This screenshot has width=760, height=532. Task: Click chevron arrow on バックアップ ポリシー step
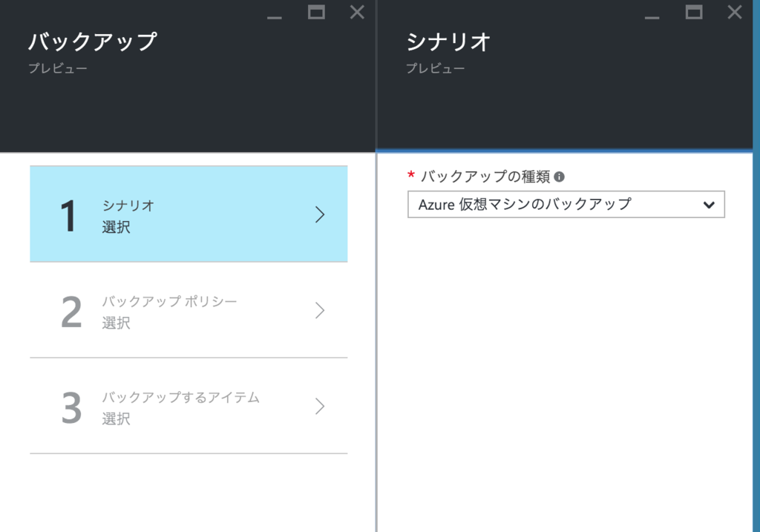319,310
